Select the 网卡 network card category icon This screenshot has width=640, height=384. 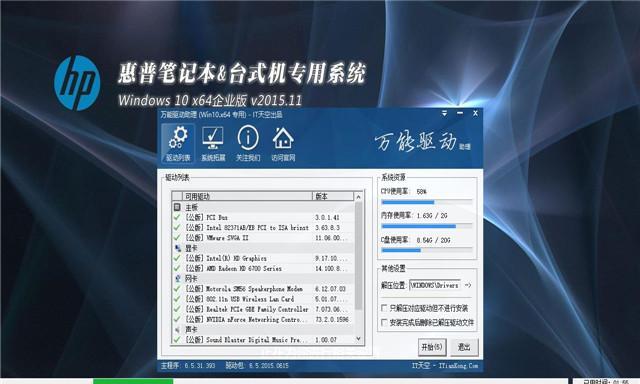coord(177,279)
